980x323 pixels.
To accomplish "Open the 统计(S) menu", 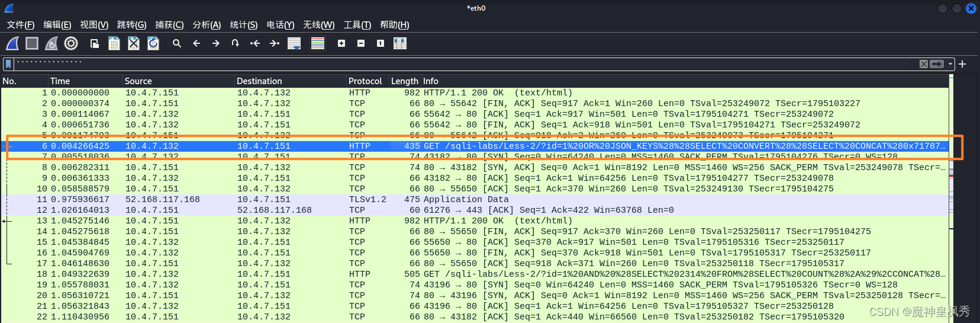I will click(244, 25).
